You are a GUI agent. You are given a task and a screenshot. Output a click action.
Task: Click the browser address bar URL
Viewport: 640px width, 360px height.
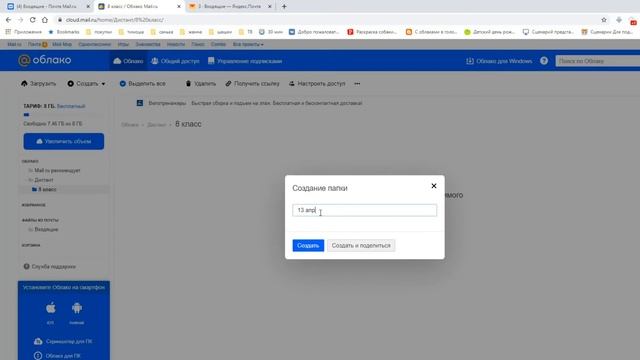pyautogui.click(x=115, y=20)
